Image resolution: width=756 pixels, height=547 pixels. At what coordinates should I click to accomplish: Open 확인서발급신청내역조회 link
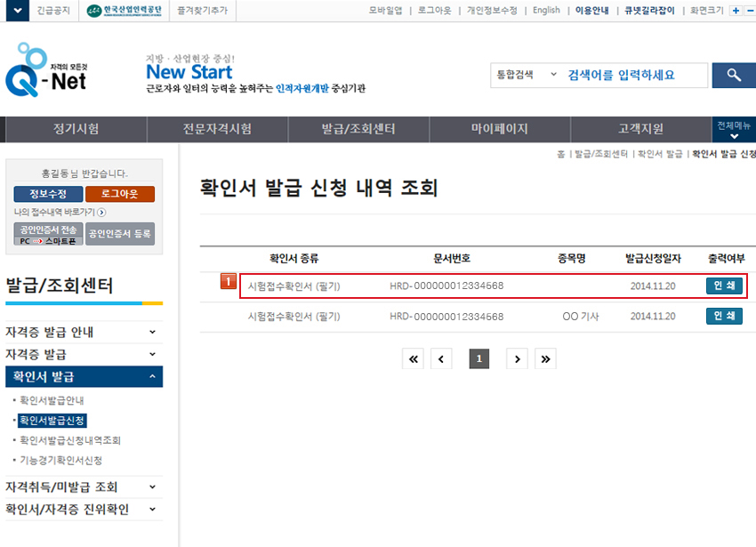70,440
